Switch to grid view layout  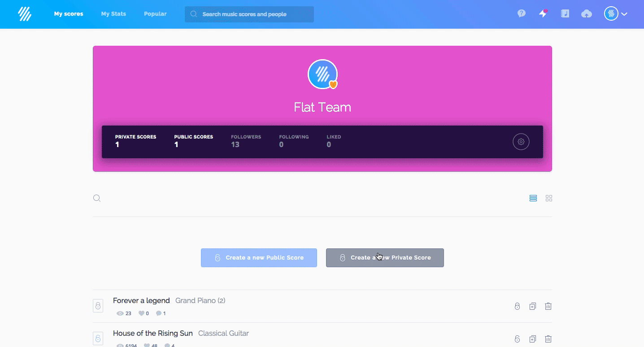coord(549,198)
